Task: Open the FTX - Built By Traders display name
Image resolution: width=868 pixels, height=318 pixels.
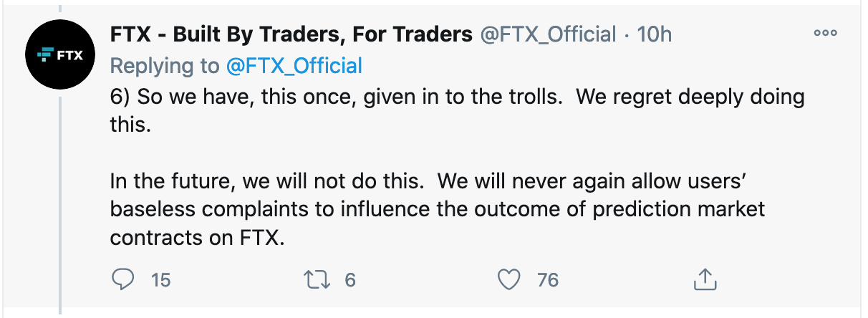Action: pyautogui.click(x=291, y=34)
